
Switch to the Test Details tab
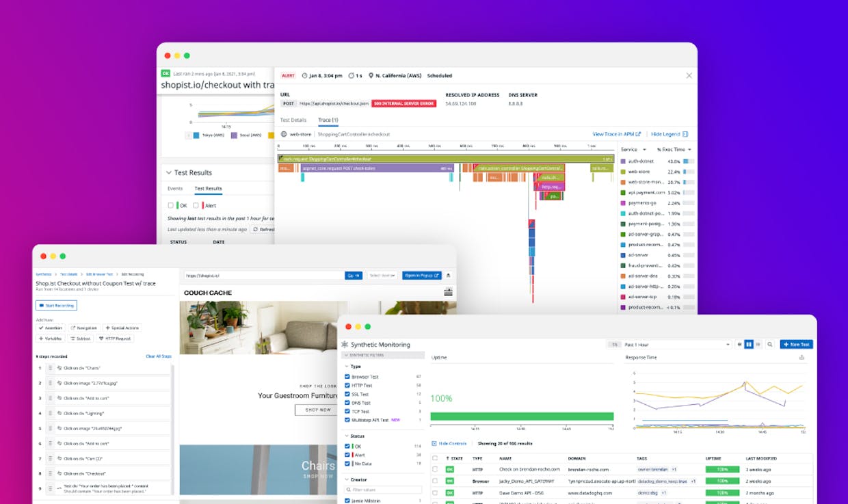(293, 120)
